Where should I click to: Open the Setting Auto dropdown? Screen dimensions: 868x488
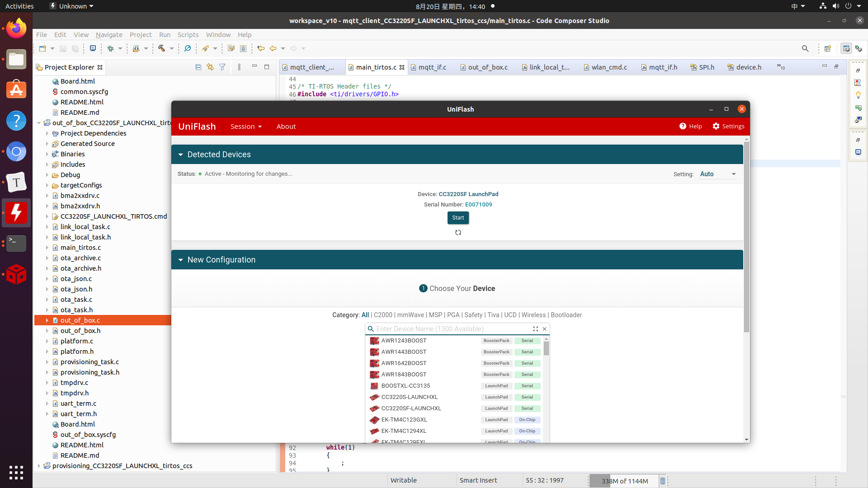[x=718, y=174]
